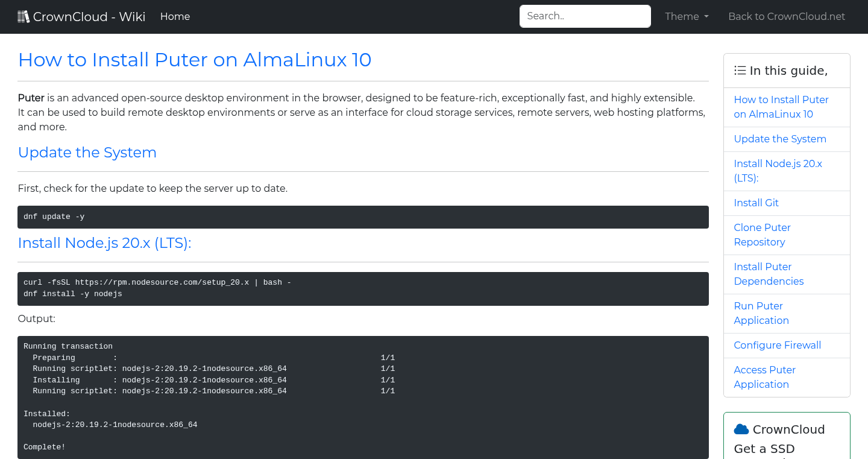Open the "Configure Firewall" section link
This screenshot has height=459, width=868.
coord(778,345)
